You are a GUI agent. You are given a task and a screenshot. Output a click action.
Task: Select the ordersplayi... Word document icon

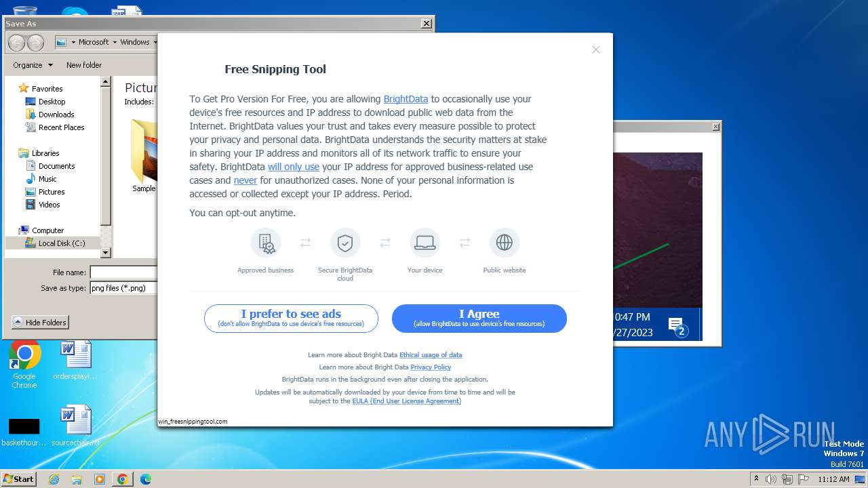(x=75, y=361)
